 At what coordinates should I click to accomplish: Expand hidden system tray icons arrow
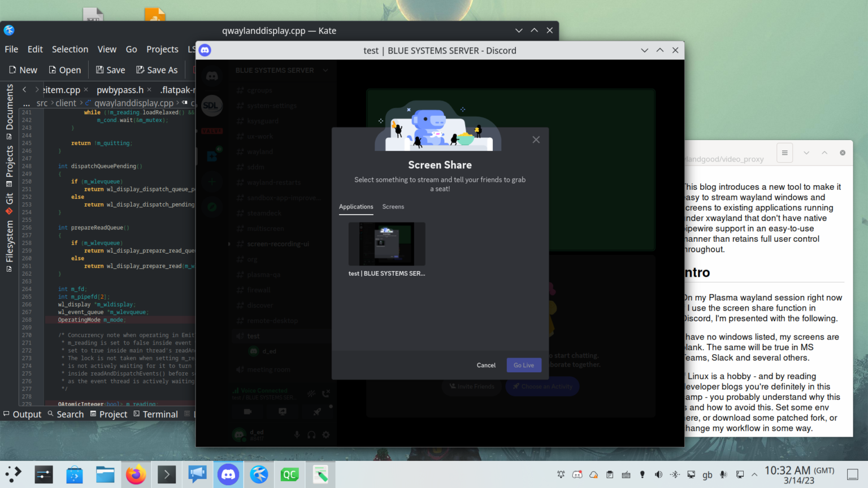click(754, 474)
